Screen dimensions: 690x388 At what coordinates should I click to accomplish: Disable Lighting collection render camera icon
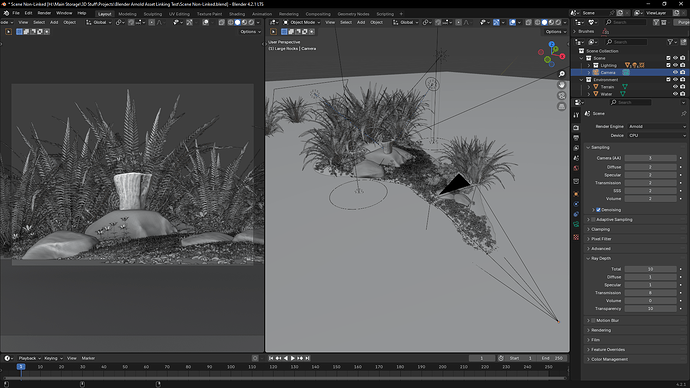tap(683, 65)
